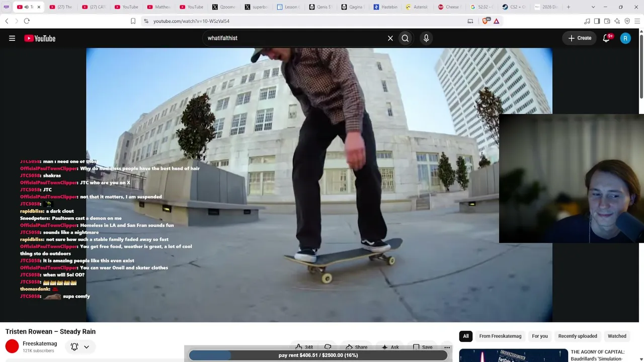644x362 pixels.
Task: Ask about this video
Action: [390, 347]
